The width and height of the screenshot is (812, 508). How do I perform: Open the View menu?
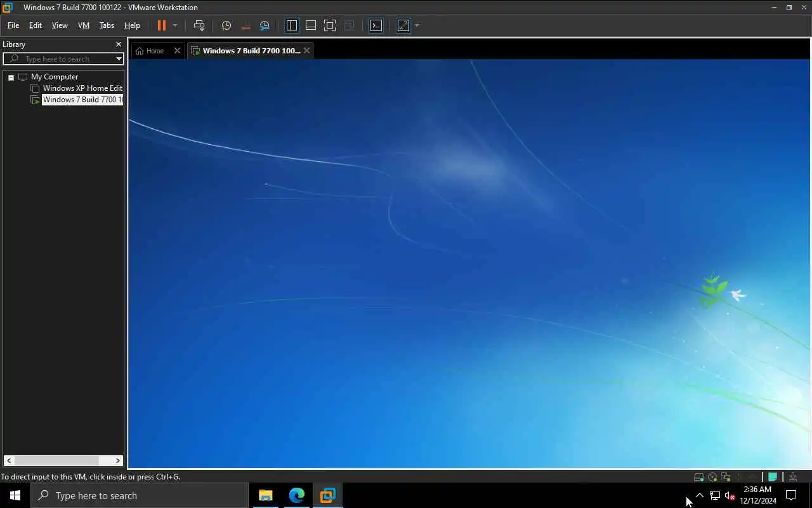pos(60,25)
